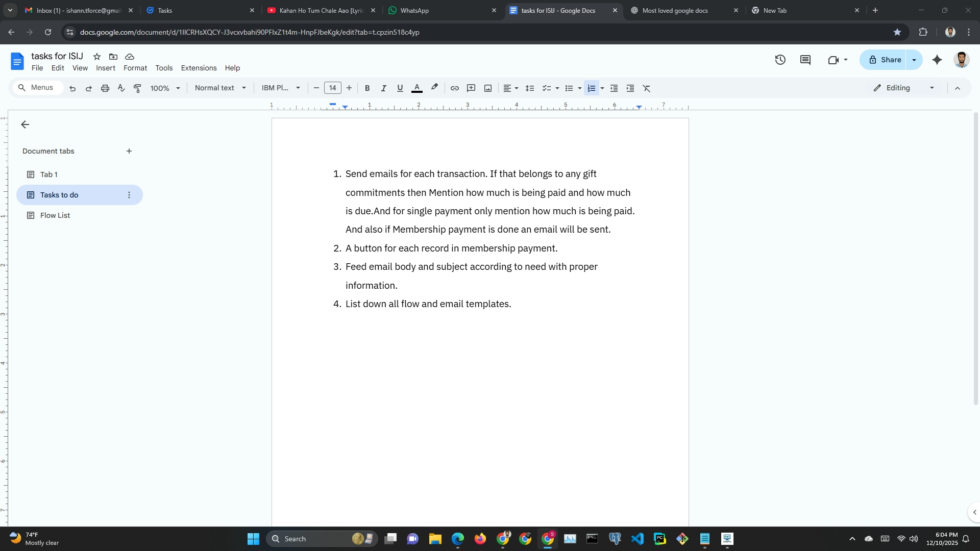Click the insert image icon
Image resolution: width=980 pixels, height=551 pixels.
[x=488, y=88]
